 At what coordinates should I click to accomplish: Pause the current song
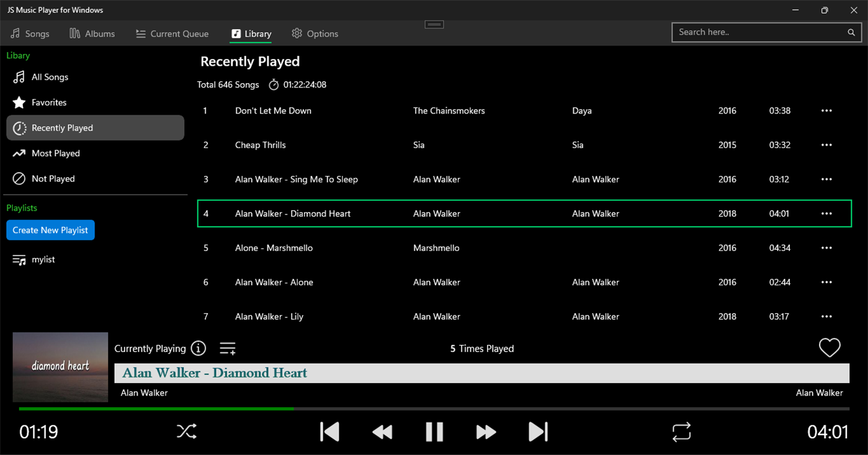click(x=434, y=431)
